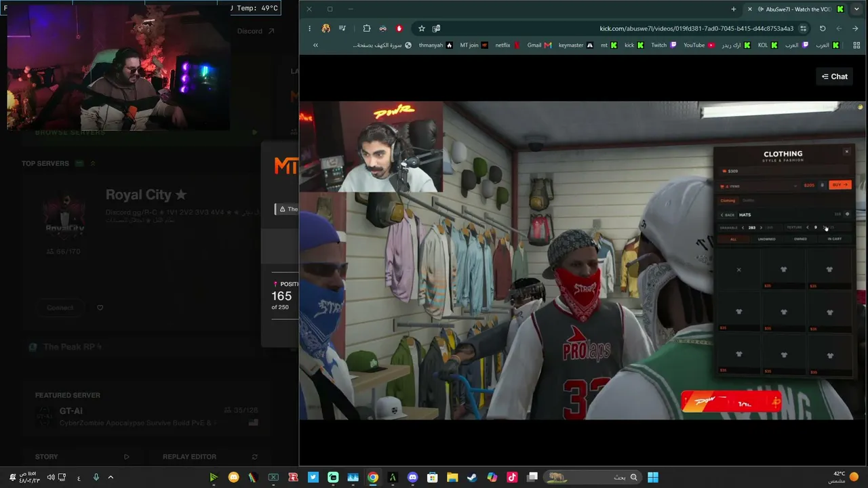This screenshot has height=488, width=868.
Task: Select the UNOWNED filter tab
Action: pyautogui.click(x=766, y=239)
